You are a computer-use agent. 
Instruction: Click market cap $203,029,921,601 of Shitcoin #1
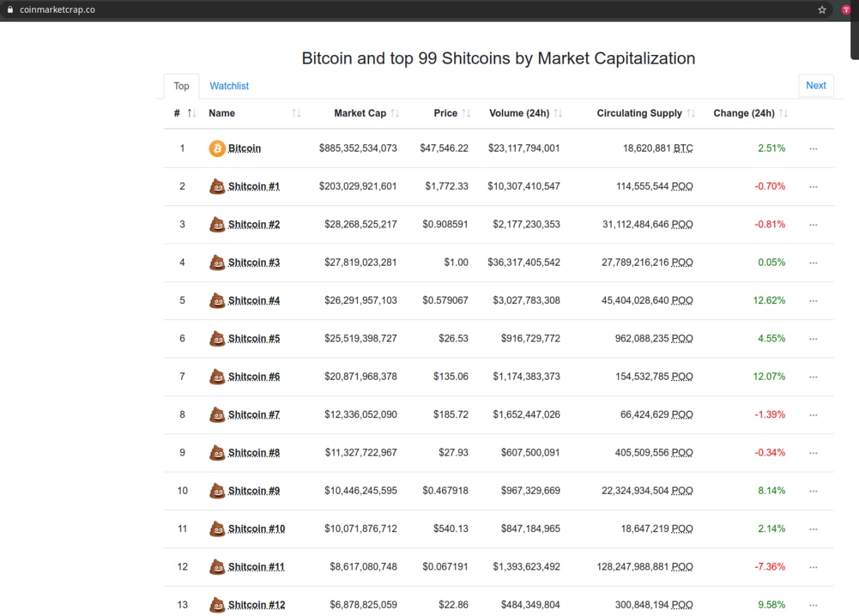point(358,187)
